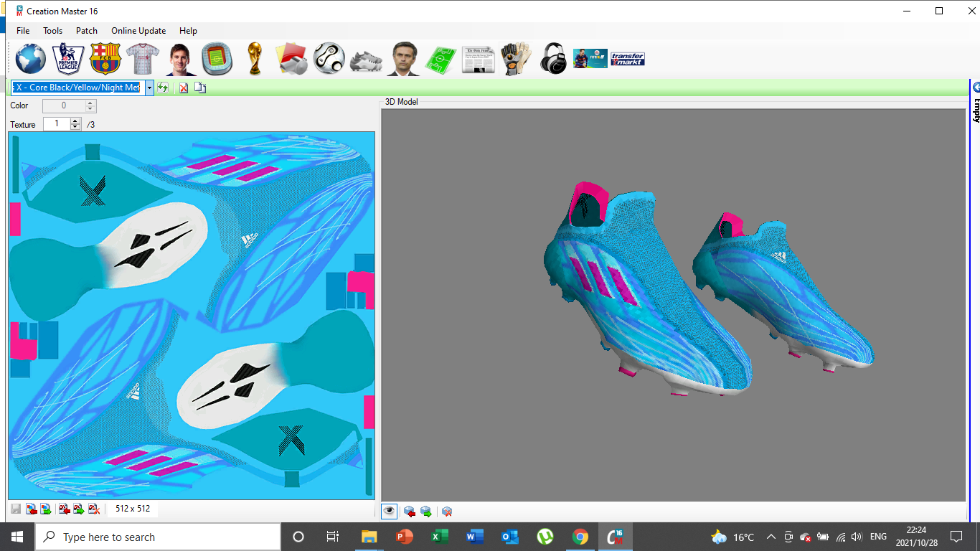Open File Explorer from the taskbar
The image size is (980, 551).
pyautogui.click(x=369, y=537)
